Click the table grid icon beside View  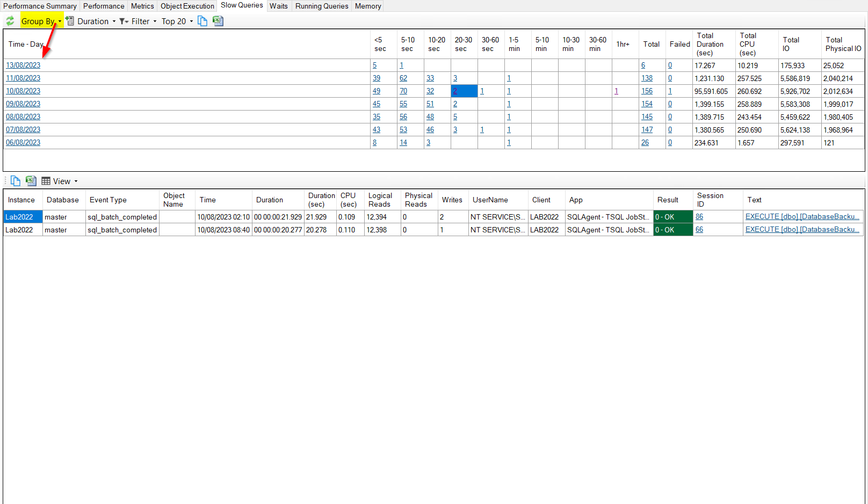pos(46,181)
